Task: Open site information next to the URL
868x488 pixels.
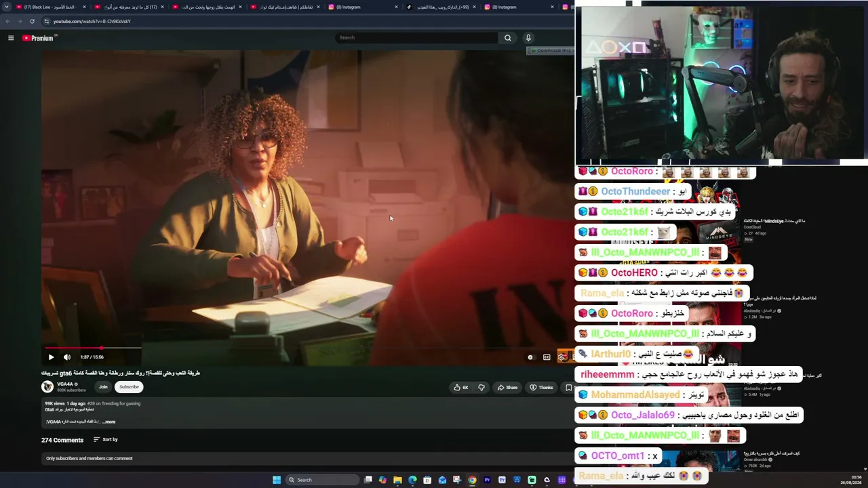Action: point(46,21)
